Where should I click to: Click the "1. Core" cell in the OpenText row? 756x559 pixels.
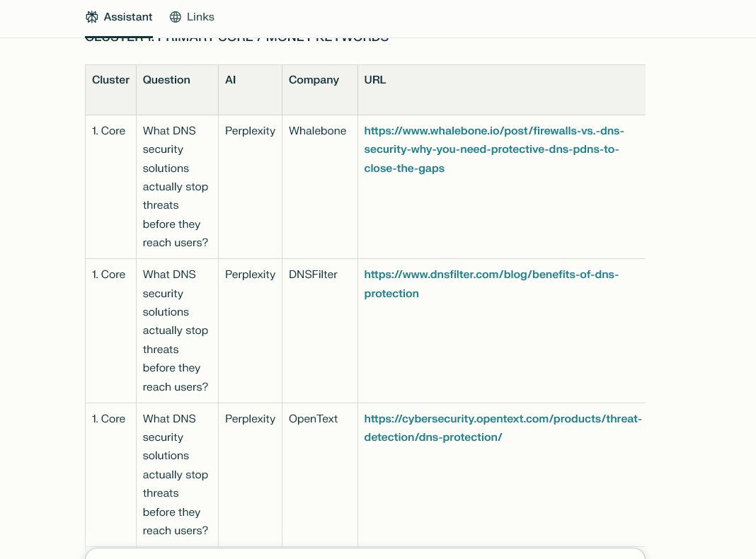pos(109,419)
